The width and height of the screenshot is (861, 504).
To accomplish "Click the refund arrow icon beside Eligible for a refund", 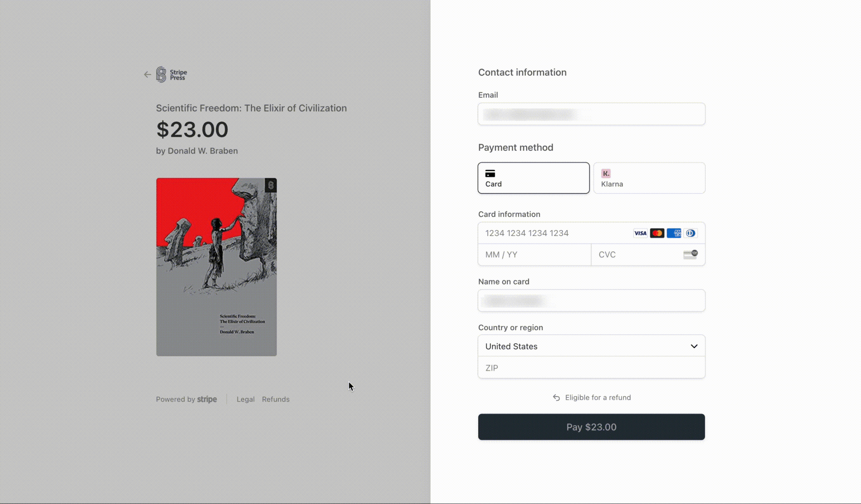I will pyautogui.click(x=556, y=398).
